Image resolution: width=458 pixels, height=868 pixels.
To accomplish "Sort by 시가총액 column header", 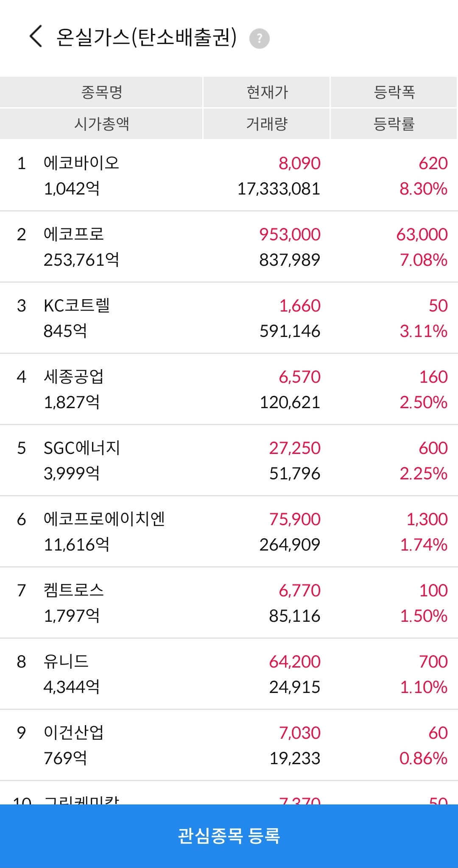I will [101, 124].
